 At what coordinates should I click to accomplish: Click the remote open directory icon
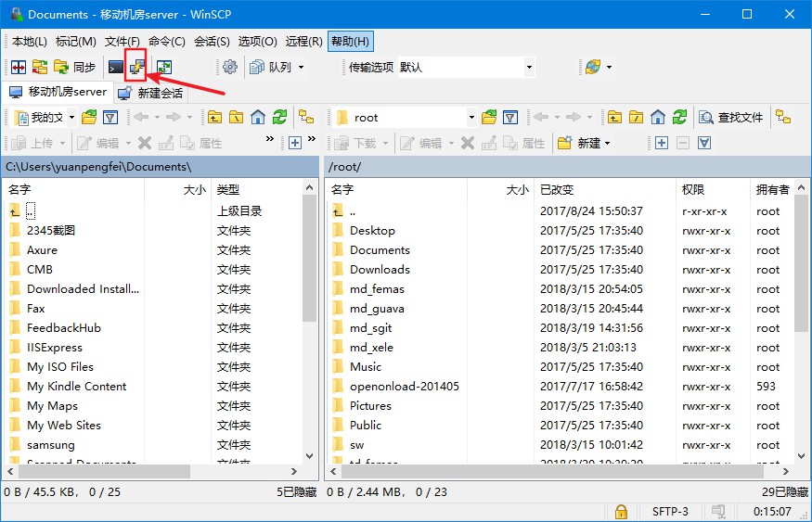tap(489, 118)
